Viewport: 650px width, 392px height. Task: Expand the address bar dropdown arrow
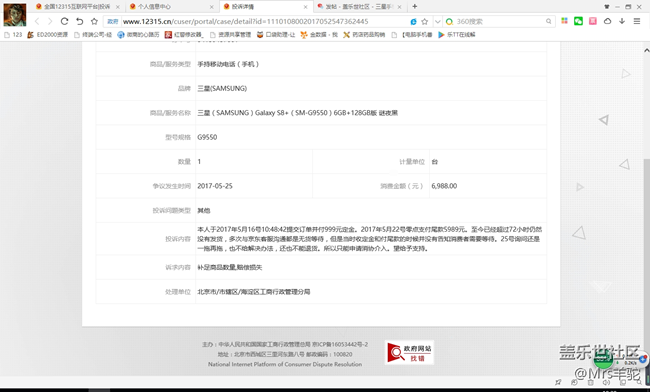[437, 22]
